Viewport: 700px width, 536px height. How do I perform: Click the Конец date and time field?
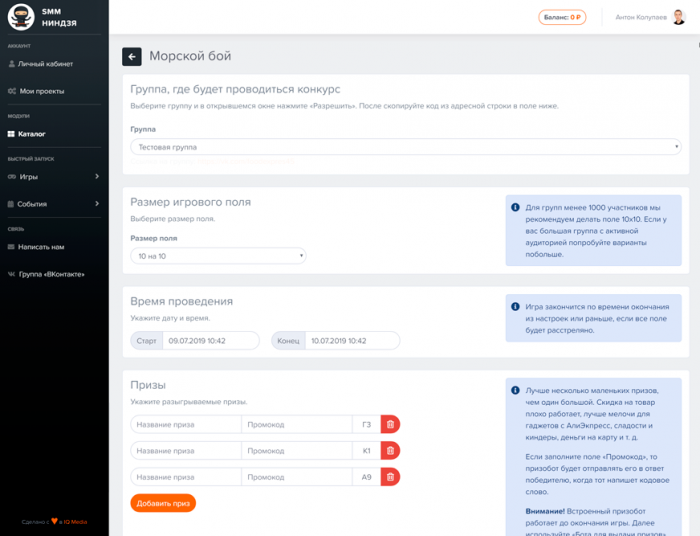click(351, 341)
